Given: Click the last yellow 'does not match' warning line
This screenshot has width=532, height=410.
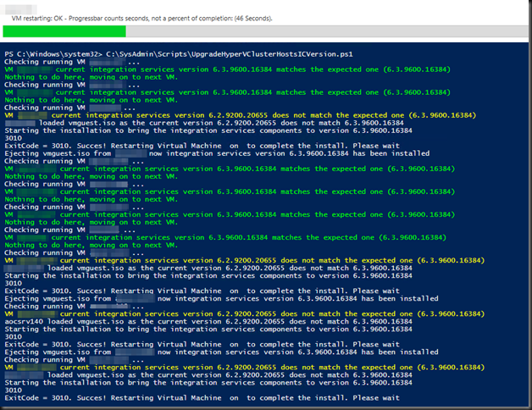Looking at the screenshot, I should [x=245, y=368].
